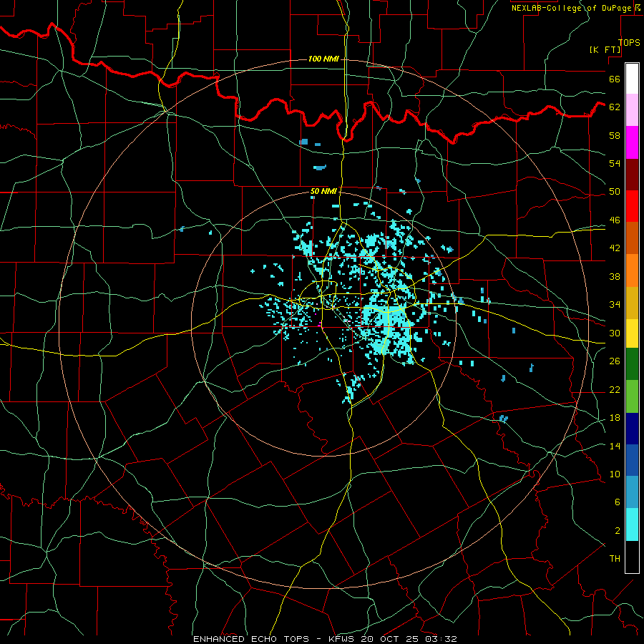
Task: Click the '50' legend value
Action: (x=615, y=192)
